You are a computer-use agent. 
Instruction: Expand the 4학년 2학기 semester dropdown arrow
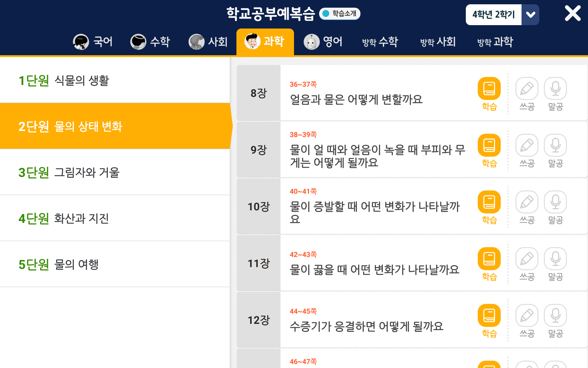[530, 15]
